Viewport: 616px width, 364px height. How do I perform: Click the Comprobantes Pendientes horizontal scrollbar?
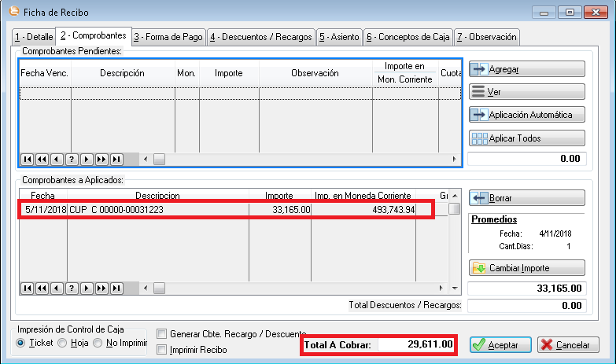pos(299,159)
